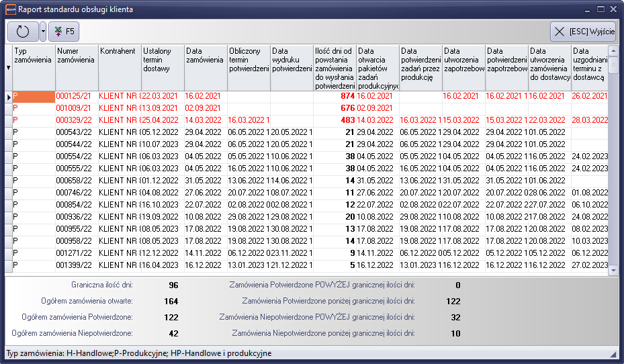Click the current row indicator arrow
This screenshot has height=364, width=624.
coord(8,97)
